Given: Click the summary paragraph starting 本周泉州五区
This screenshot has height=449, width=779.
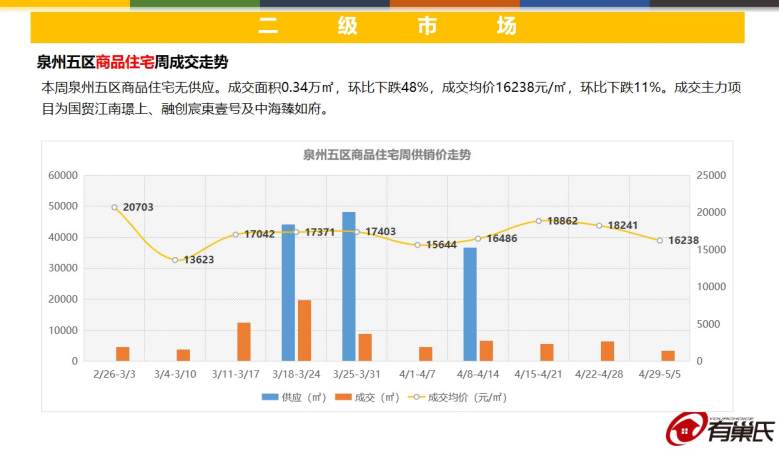Looking at the screenshot, I should point(391,98).
